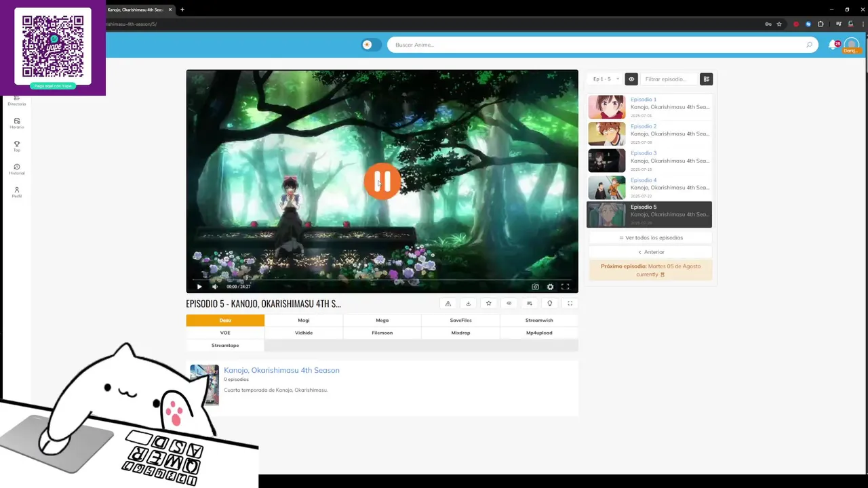
Task: Open the user profile avatar menu
Action: pyautogui.click(x=851, y=45)
